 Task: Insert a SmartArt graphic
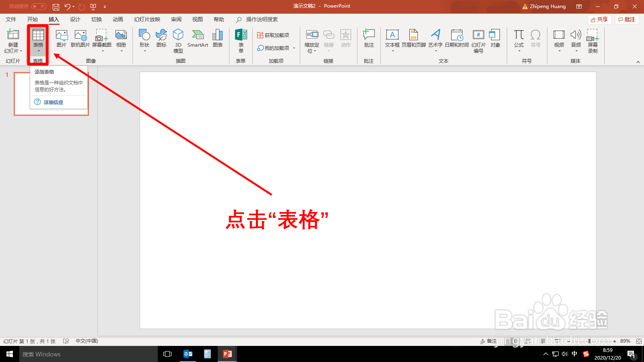pyautogui.click(x=198, y=39)
